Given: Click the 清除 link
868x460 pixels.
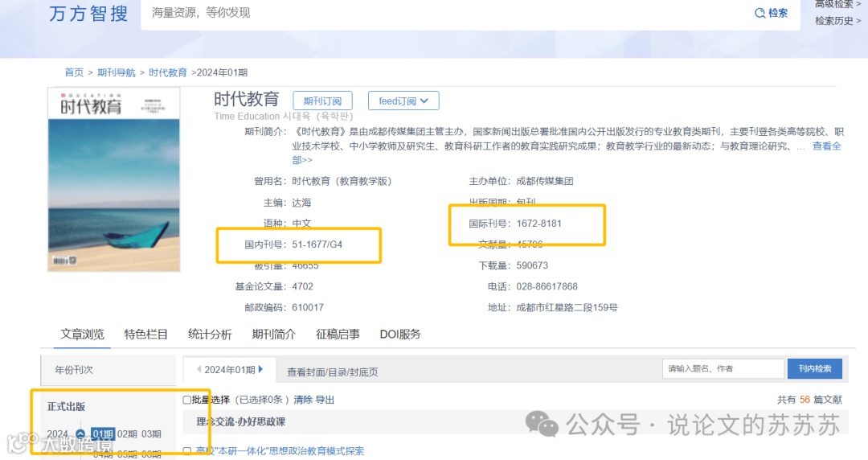Looking at the screenshot, I should (303, 400).
